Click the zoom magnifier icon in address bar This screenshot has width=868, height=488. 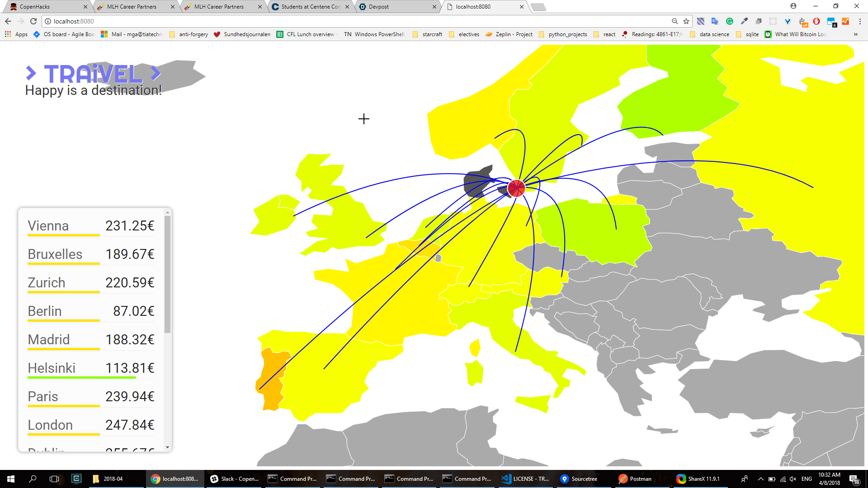coord(675,21)
